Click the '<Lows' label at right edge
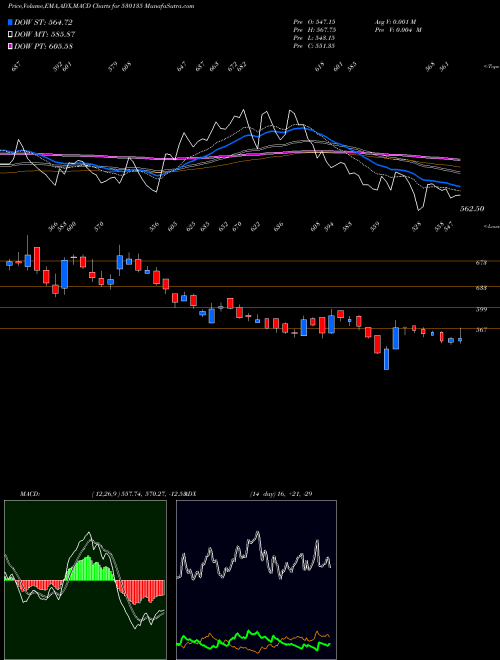The height and width of the screenshot is (660, 500). coord(491,226)
